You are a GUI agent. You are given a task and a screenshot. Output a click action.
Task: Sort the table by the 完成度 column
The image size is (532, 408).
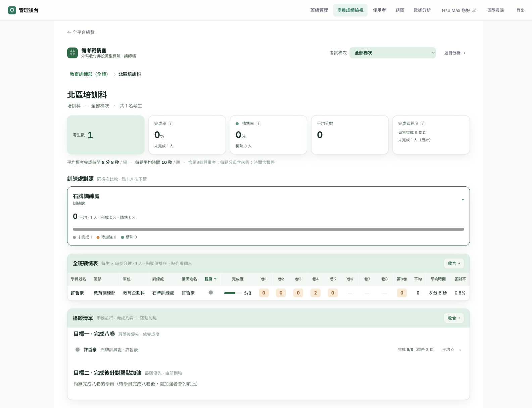click(x=238, y=279)
